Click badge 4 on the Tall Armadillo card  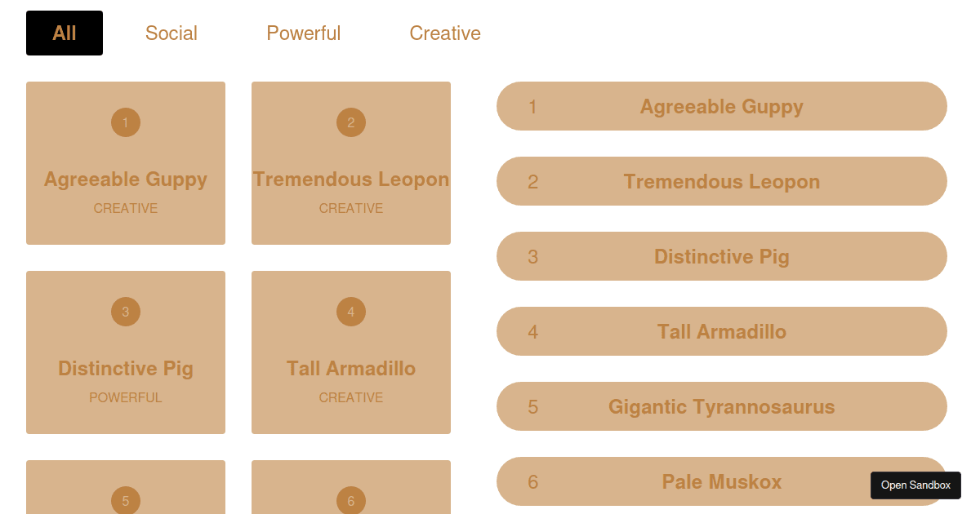coord(351,312)
